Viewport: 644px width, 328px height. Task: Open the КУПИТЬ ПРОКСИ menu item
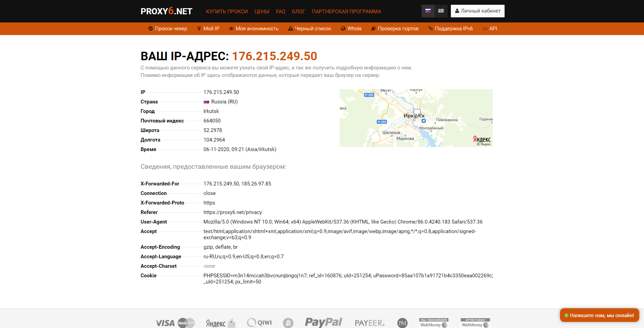[227, 12]
